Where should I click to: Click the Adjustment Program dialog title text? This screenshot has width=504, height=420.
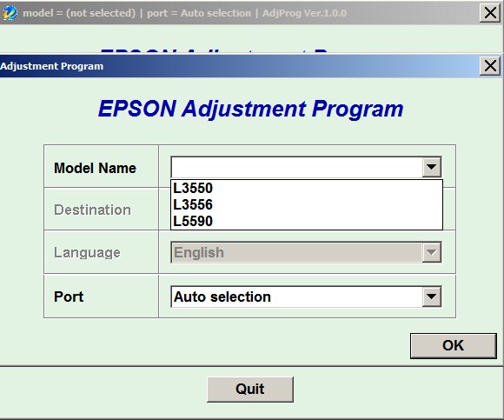(52, 66)
